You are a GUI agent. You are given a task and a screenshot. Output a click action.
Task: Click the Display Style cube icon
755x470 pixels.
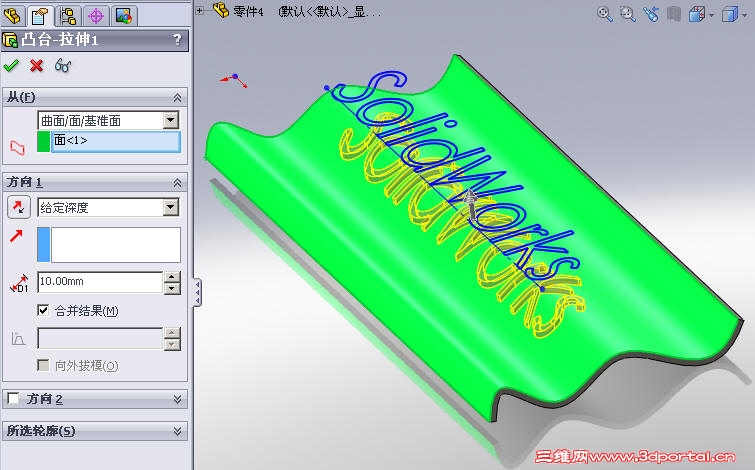(x=730, y=14)
